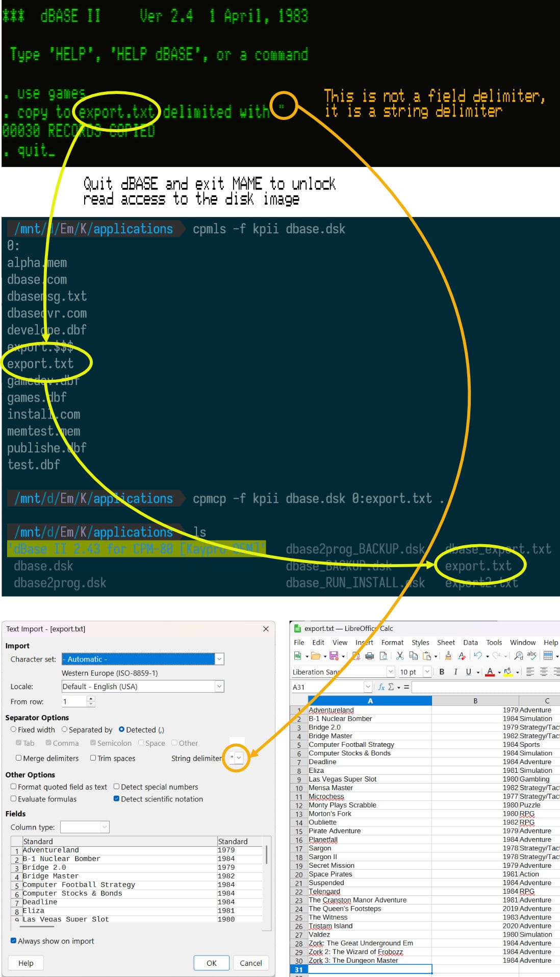
Task: Close the Text Import dialog
Action: click(266, 629)
